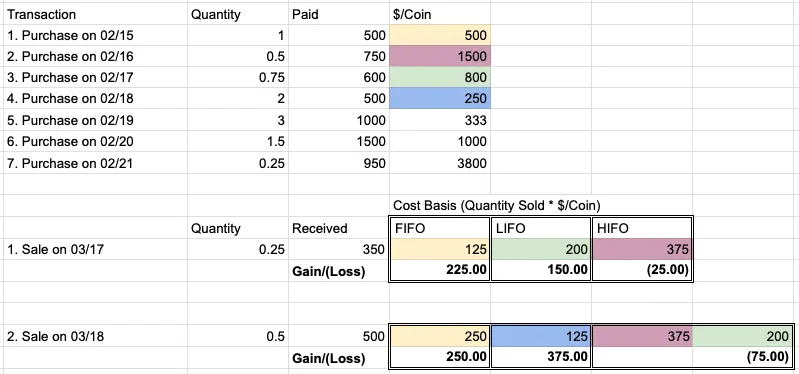This screenshot has height=374, width=799.
Task: Click "Cost Basis (Quantity Sold * $/Coin)" label
Action: tap(497, 206)
